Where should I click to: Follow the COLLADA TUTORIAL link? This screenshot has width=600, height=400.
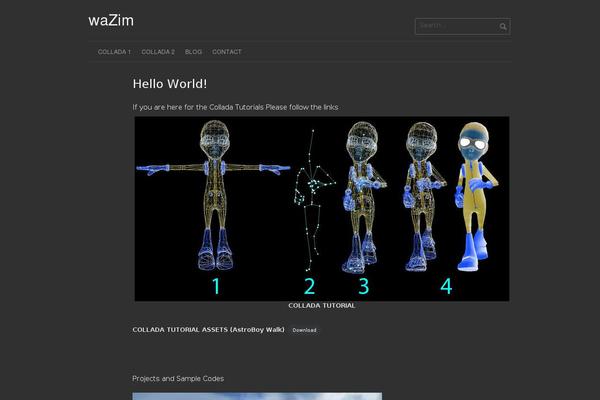click(322, 305)
